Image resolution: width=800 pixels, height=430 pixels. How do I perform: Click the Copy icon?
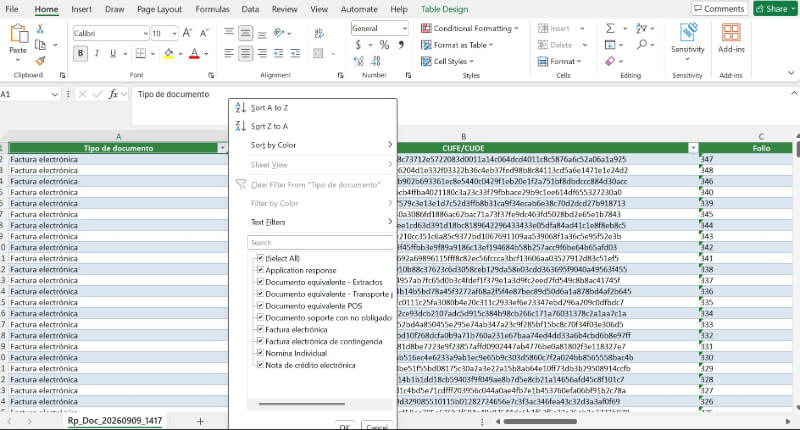[x=40, y=45]
